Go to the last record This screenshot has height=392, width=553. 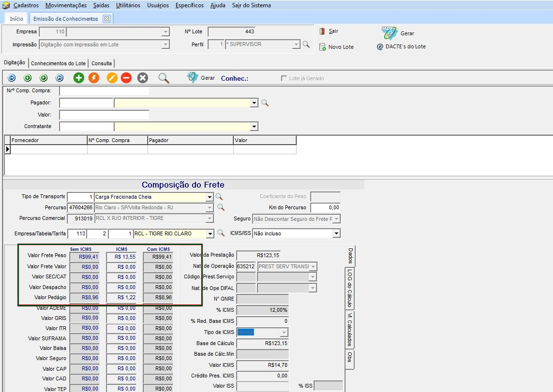click(x=60, y=78)
